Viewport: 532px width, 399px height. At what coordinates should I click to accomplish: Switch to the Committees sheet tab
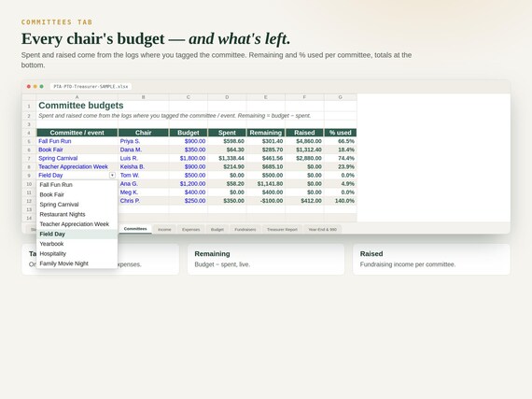pos(135,229)
